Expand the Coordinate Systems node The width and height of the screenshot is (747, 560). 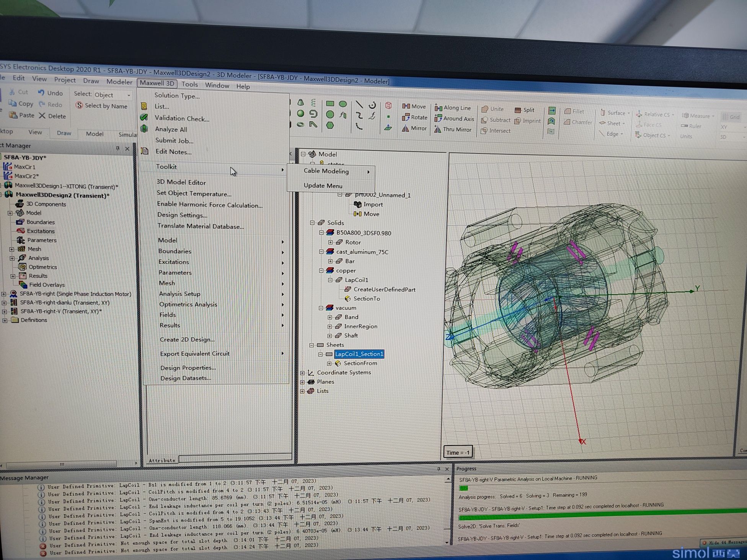click(x=302, y=373)
